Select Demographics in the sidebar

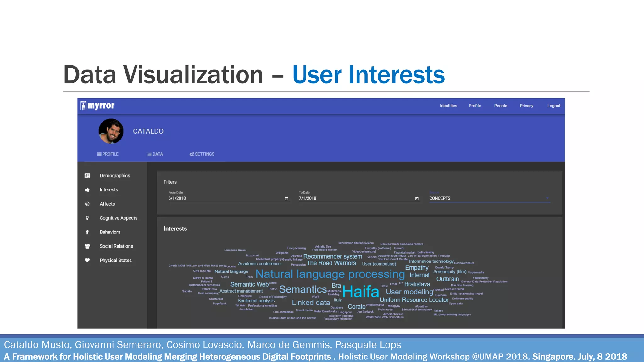[115, 176]
